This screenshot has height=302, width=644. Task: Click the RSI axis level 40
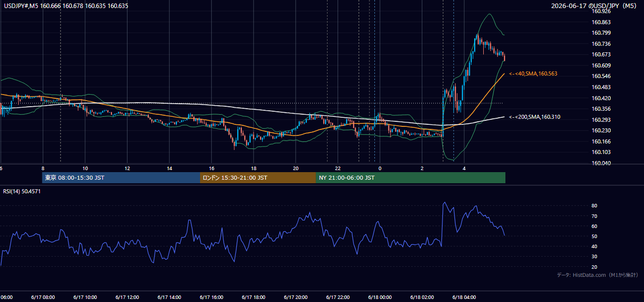coord(595,246)
